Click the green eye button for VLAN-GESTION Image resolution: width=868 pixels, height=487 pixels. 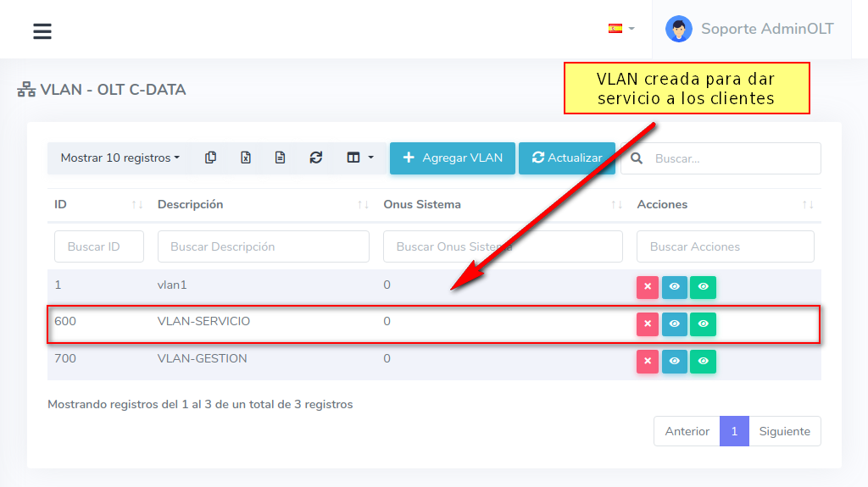pyautogui.click(x=703, y=362)
